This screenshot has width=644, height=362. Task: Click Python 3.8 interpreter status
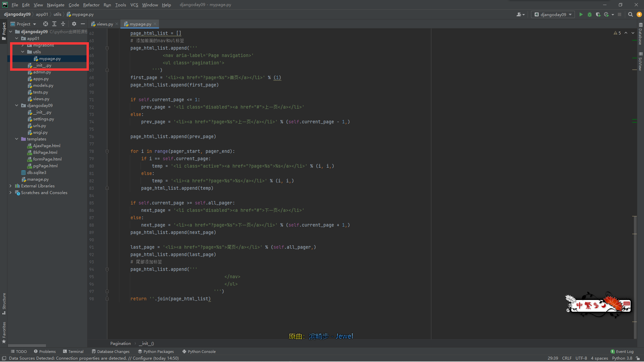[622, 358]
